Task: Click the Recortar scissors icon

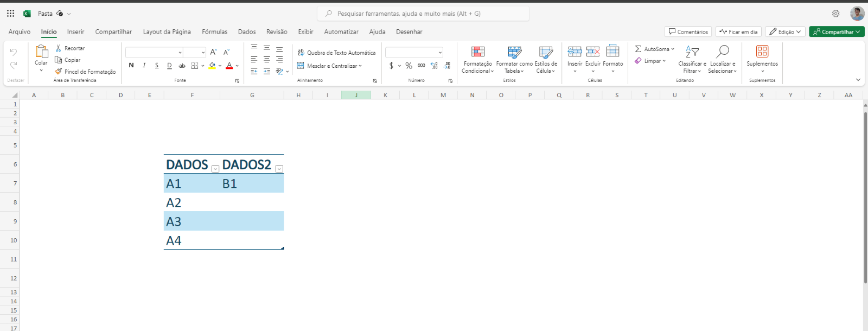Action: 59,48
